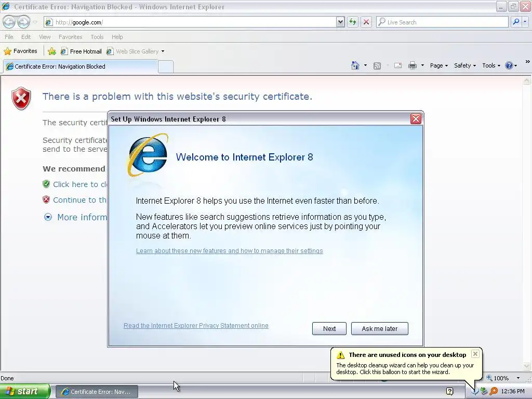Open the View menu
The height and width of the screenshot is (399, 532).
pyautogui.click(x=45, y=37)
